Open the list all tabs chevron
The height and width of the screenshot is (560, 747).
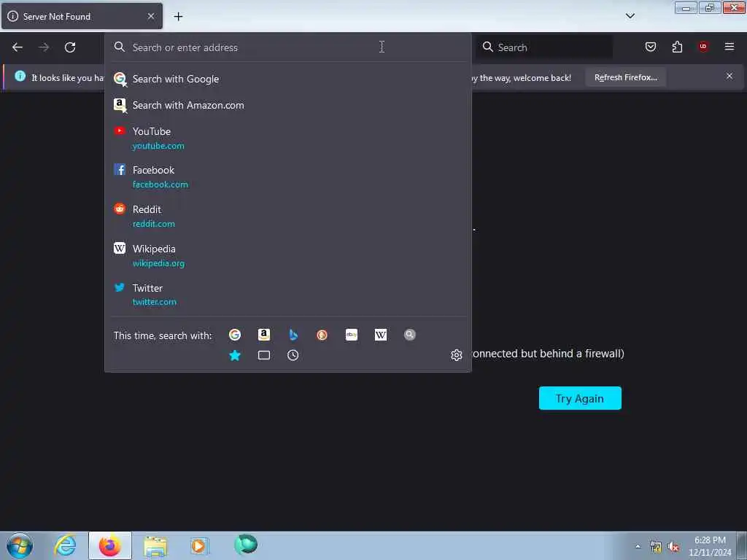pos(630,16)
